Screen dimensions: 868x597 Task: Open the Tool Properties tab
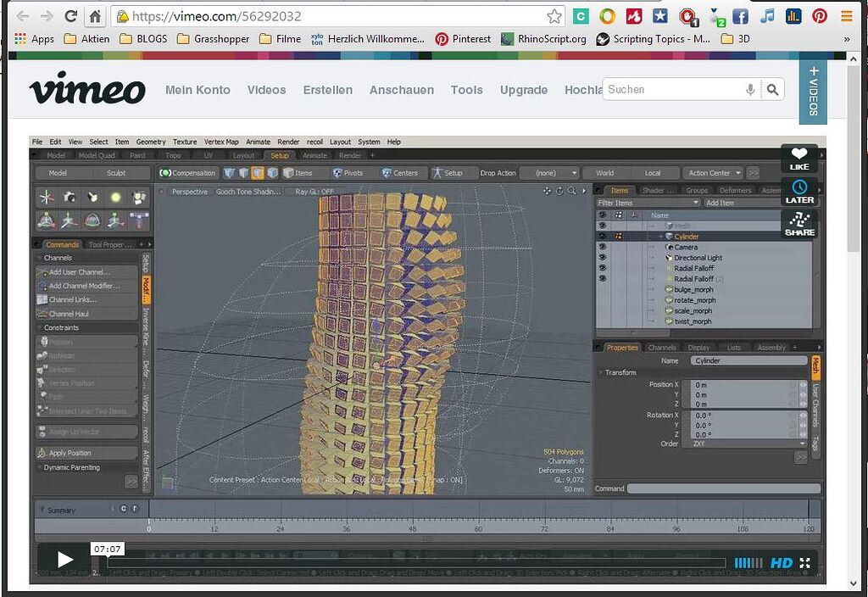(x=110, y=244)
